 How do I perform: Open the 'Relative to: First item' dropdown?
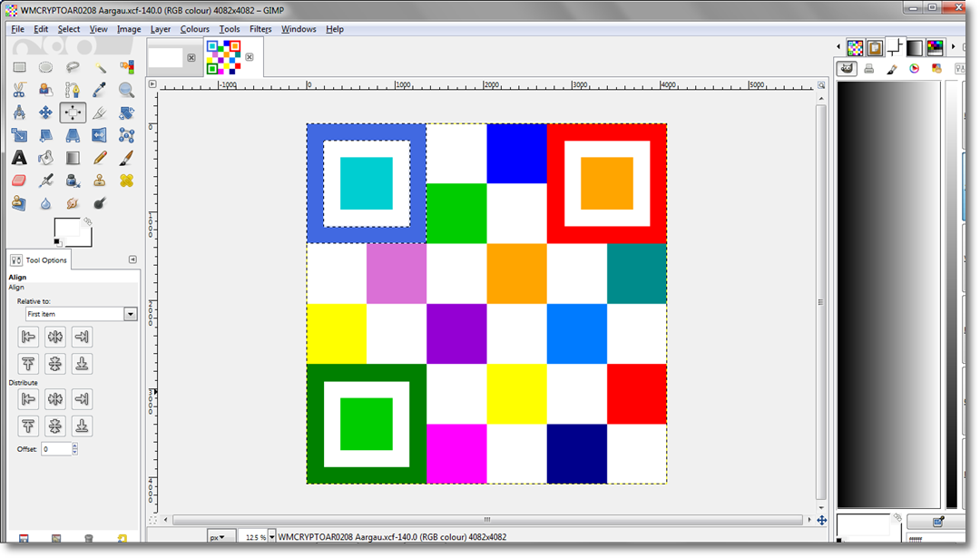pos(81,314)
